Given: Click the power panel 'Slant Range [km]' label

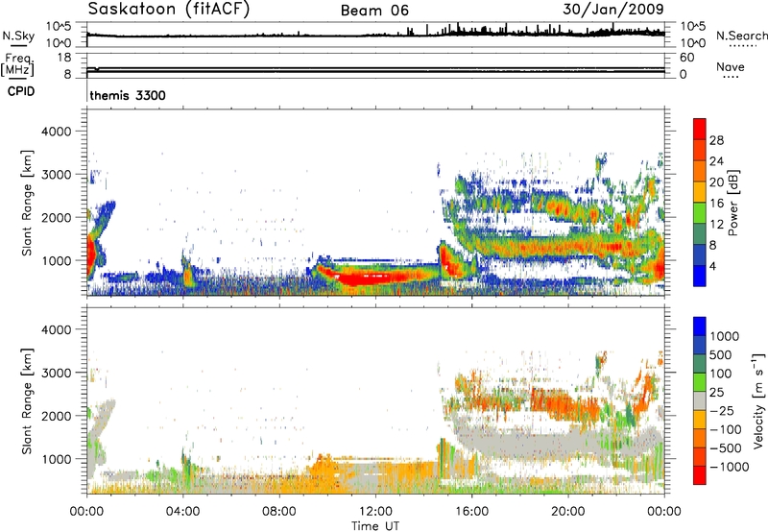Looking at the screenshot, I should [x=27, y=203].
